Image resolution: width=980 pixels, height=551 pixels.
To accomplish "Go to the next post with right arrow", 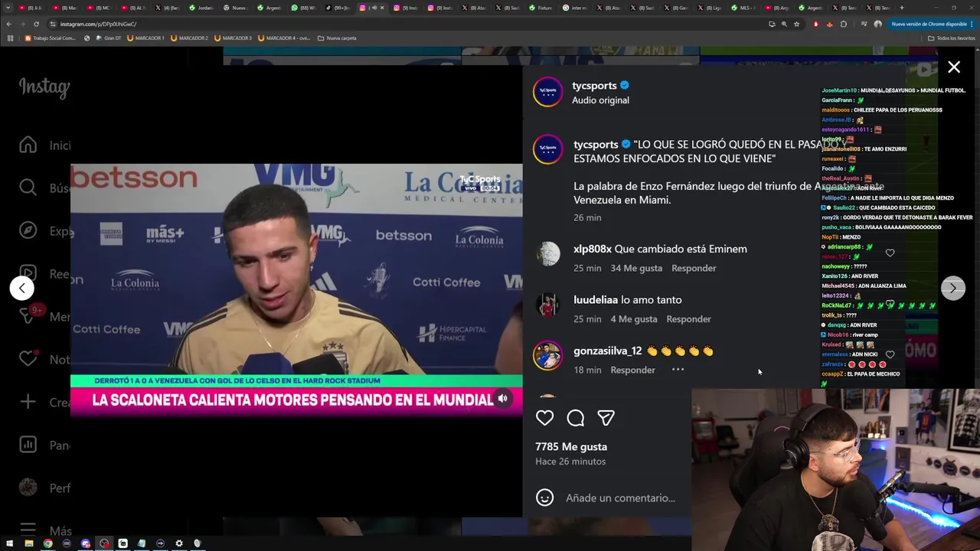I will [952, 288].
